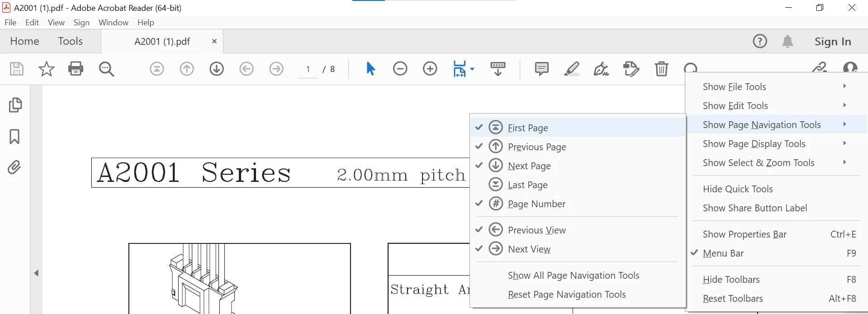Toggle Previous Page tool in submenu
The width and height of the screenshot is (868, 314).
click(x=578, y=147)
